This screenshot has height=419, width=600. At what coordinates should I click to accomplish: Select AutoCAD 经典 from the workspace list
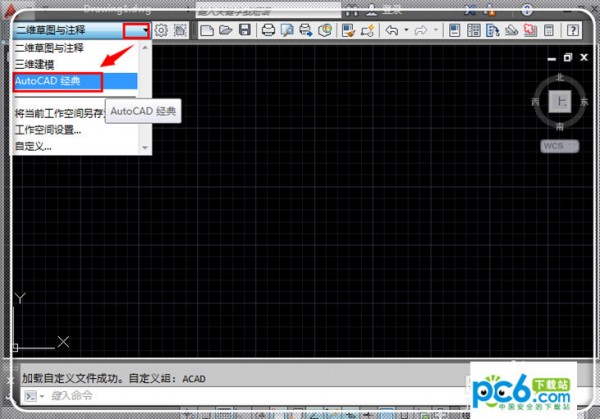tap(58, 80)
